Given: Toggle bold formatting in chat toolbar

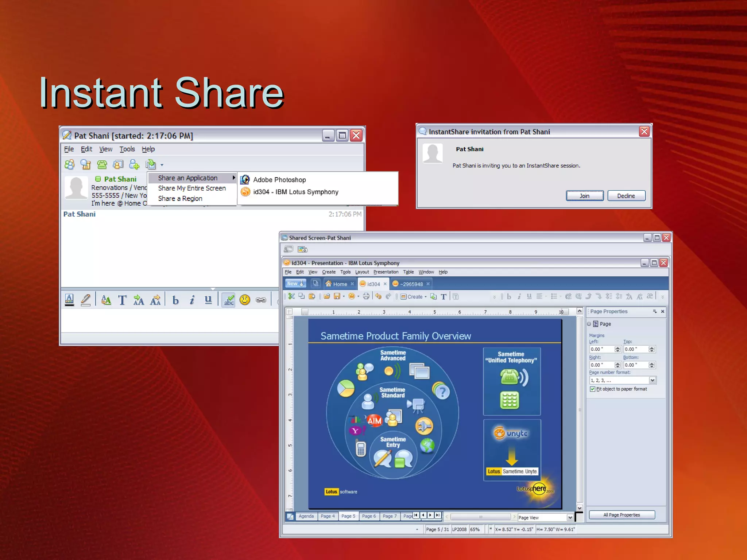Looking at the screenshot, I should click(175, 300).
